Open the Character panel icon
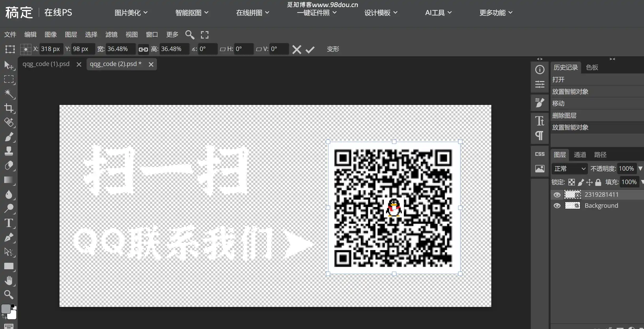 point(540,121)
